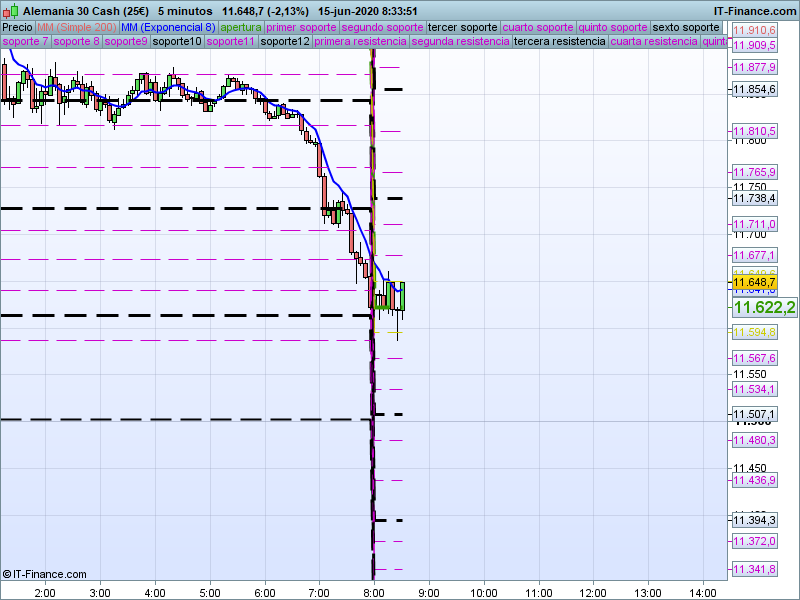This screenshot has height=600, width=800.
Task: Select the primer soporte label
Action: tap(301, 28)
